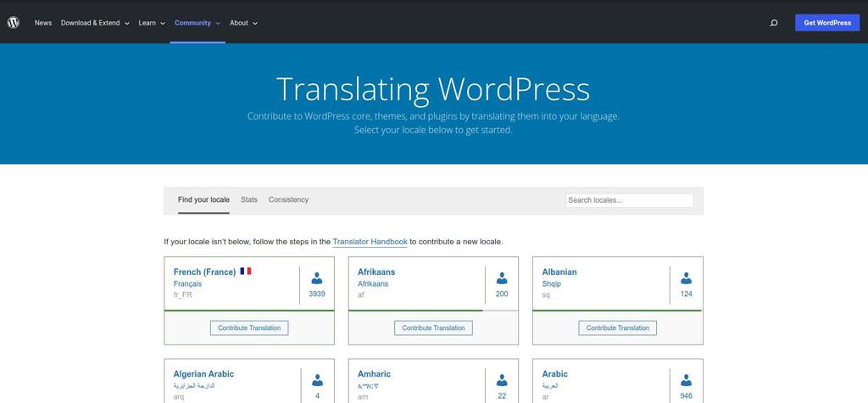The width and height of the screenshot is (868, 403).
Task: Click the Shqip native name link
Action: pyautogui.click(x=551, y=284)
